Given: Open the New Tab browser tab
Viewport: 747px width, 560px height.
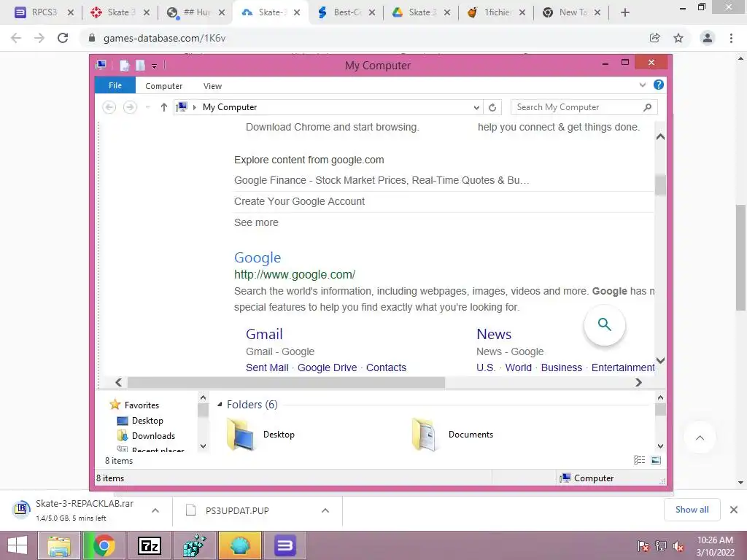Looking at the screenshot, I should click(565, 12).
